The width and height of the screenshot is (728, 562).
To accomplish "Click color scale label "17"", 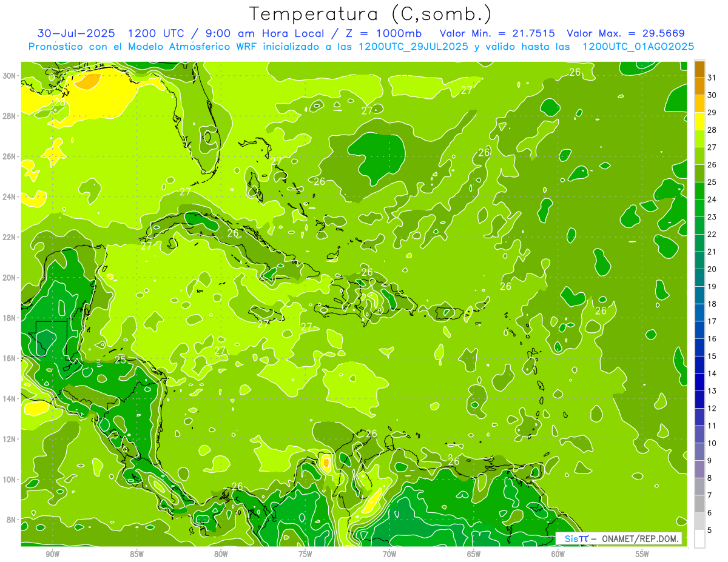I will point(712,321).
